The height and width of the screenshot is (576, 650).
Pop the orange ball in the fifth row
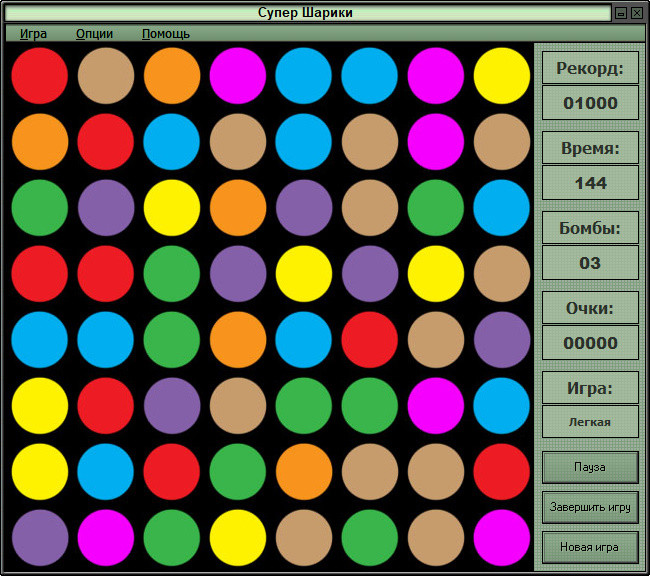click(238, 340)
